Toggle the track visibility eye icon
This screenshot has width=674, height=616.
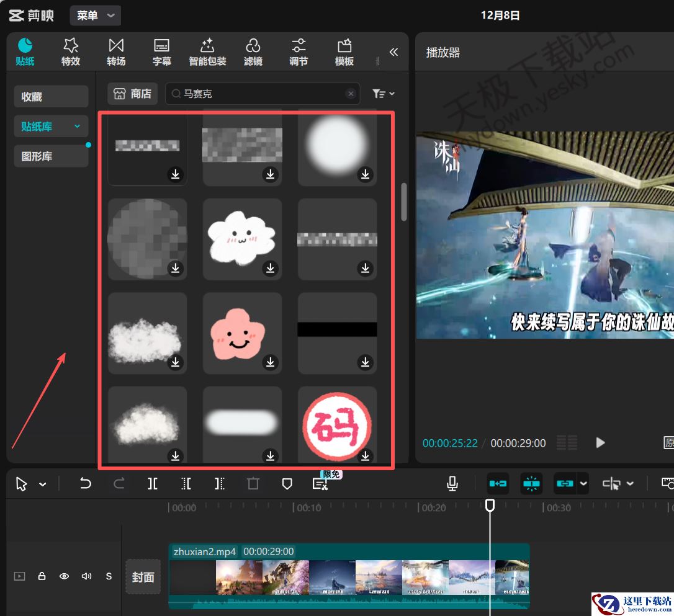pos(64,576)
